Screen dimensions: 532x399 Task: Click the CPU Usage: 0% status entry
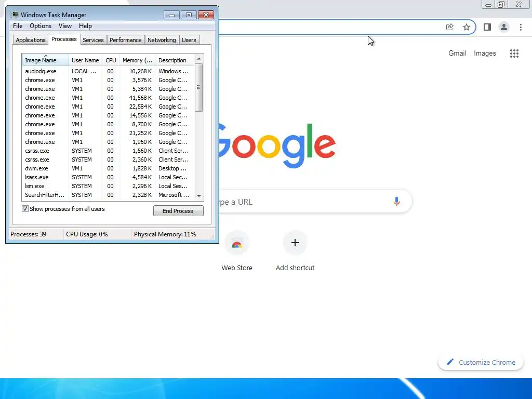pos(87,234)
